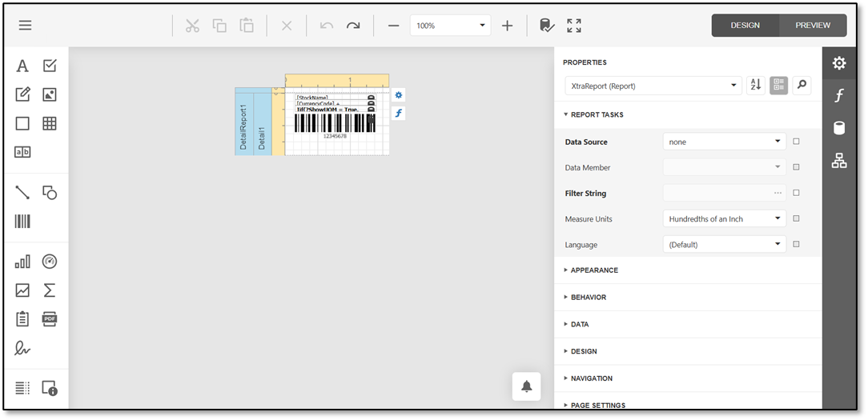
Task: Open the Properties gear side panel
Action: (x=839, y=63)
